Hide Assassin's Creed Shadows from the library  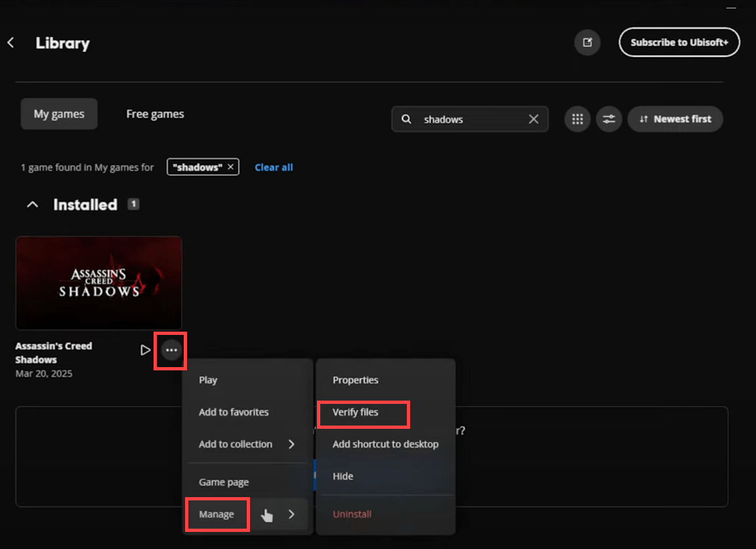(343, 475)
